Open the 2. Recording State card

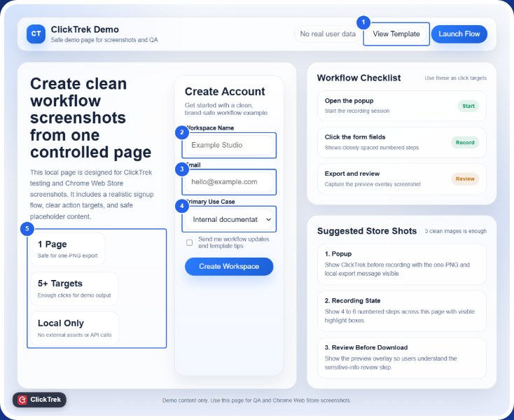click(x=401, y=311)
